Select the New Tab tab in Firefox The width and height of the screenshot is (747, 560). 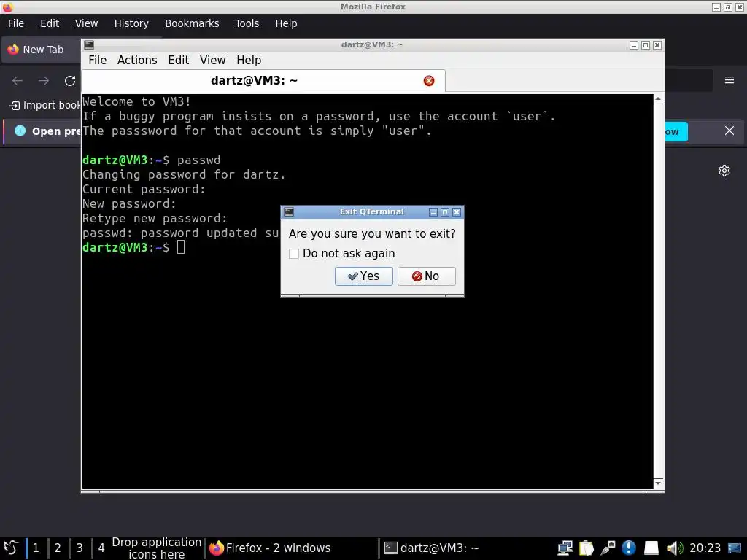click(x=42, y=50)
